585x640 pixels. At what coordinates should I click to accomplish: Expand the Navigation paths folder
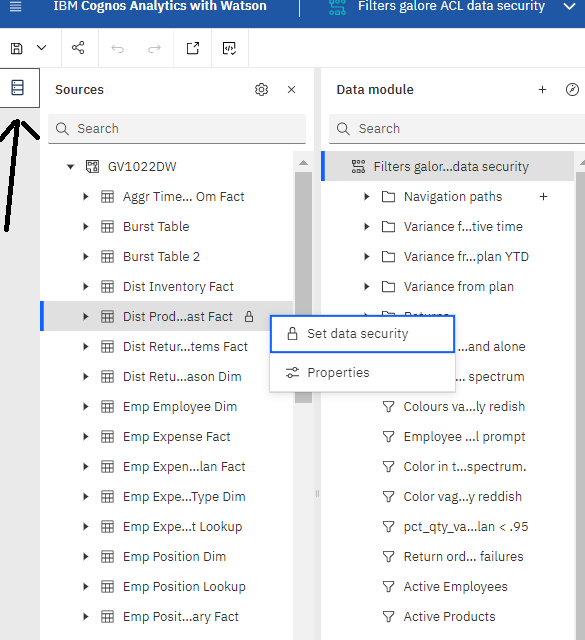pyautogui.click(x=367, y=197)
